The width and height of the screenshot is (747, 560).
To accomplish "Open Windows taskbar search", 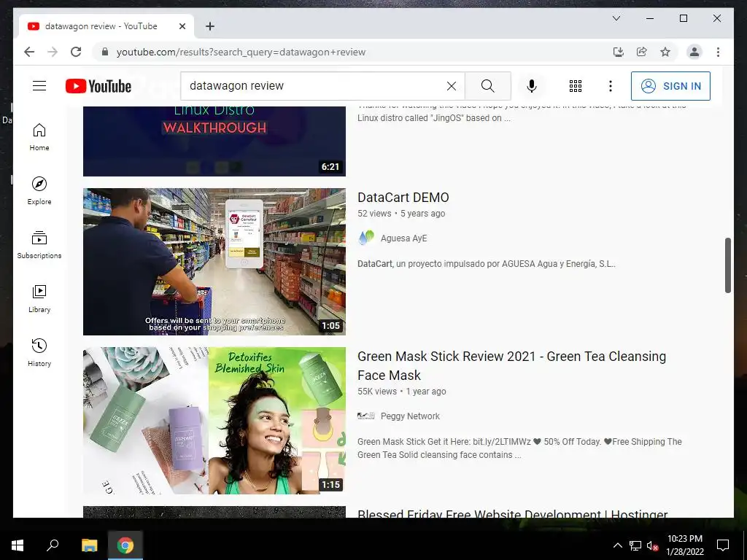I will (x=53, y=545).
